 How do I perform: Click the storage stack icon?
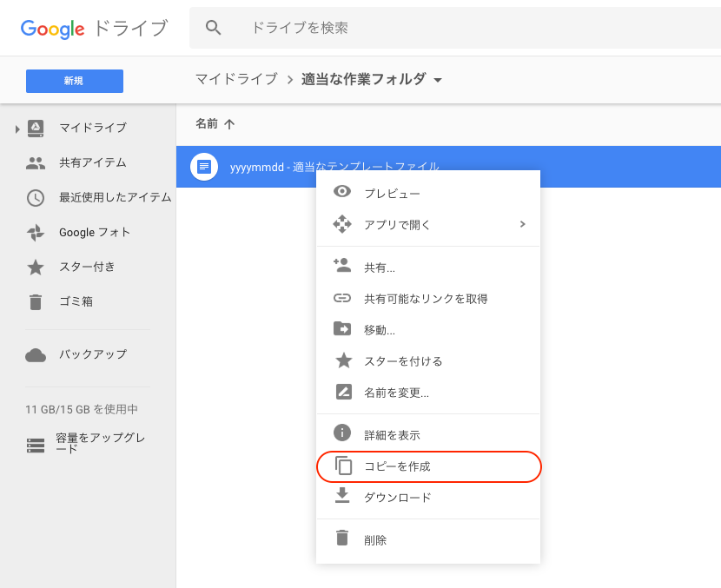click(36, 446)
